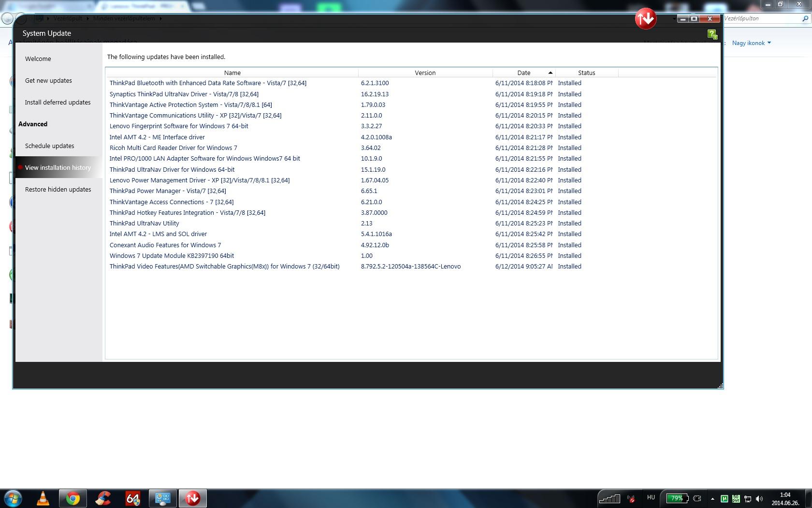
Task: Click date 6/12/2014 9:05:27 cell
Action: (524, 267)
